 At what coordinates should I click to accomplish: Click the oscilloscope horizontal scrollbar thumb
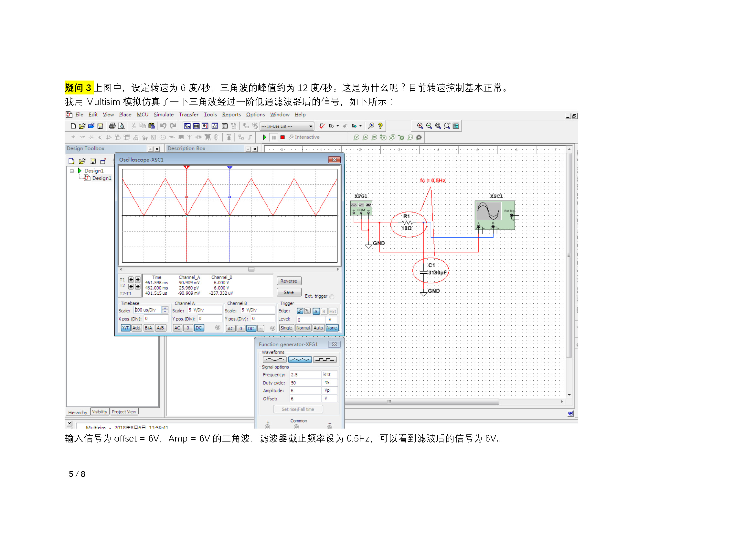click(251, 269)
